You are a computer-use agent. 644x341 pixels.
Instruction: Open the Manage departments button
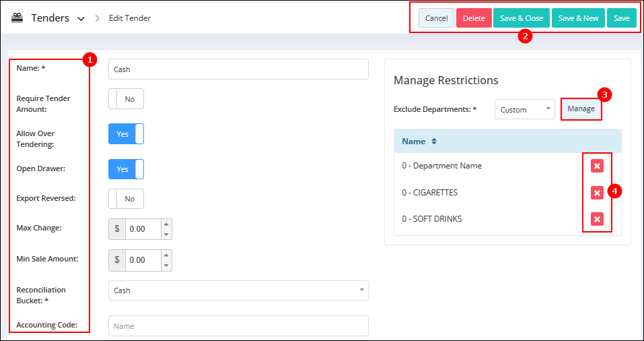point(581,108)
